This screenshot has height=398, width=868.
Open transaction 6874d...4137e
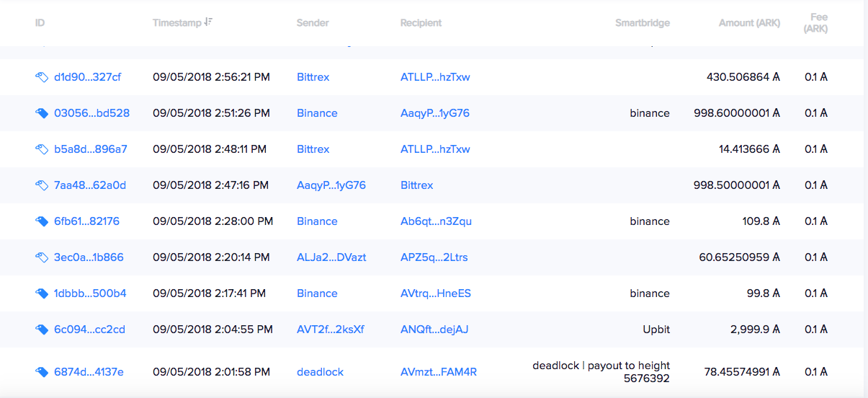[89, 372]
